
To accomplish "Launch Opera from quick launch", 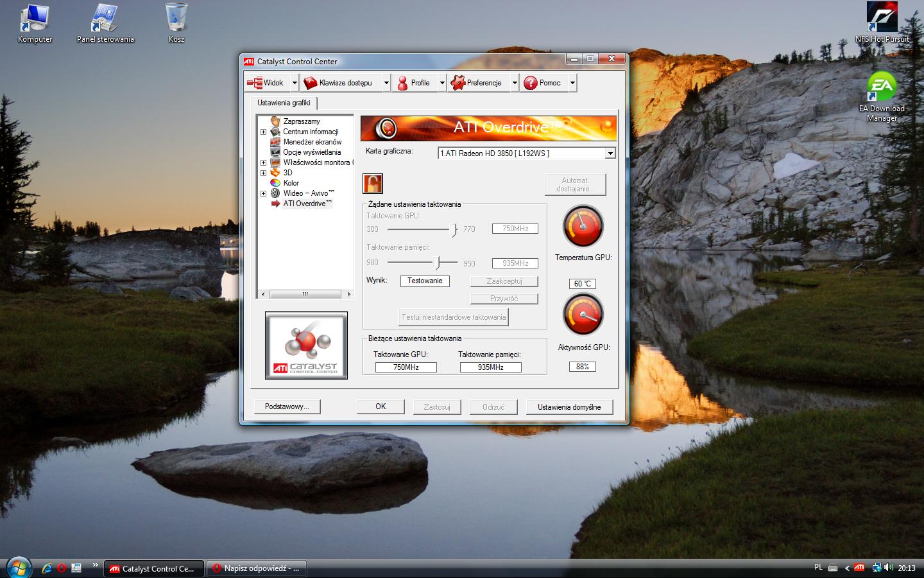I will [x=62, y=568].
